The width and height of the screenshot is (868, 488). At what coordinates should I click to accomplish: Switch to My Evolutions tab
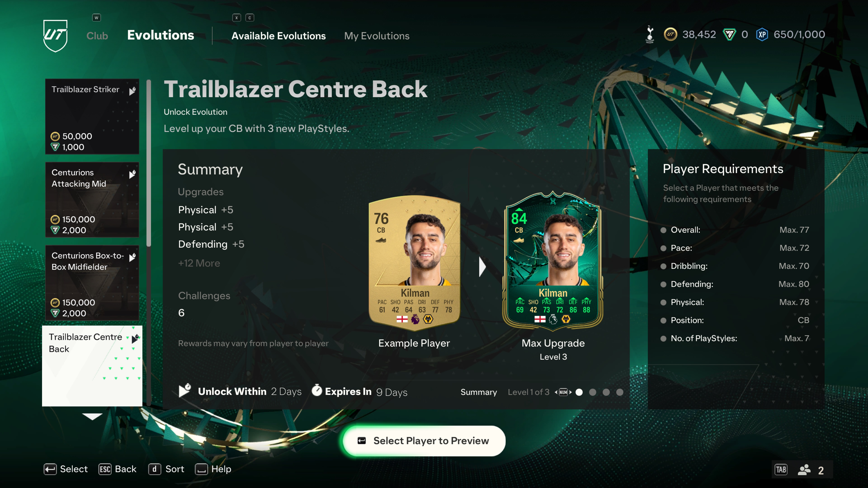[x=377, y=36]
